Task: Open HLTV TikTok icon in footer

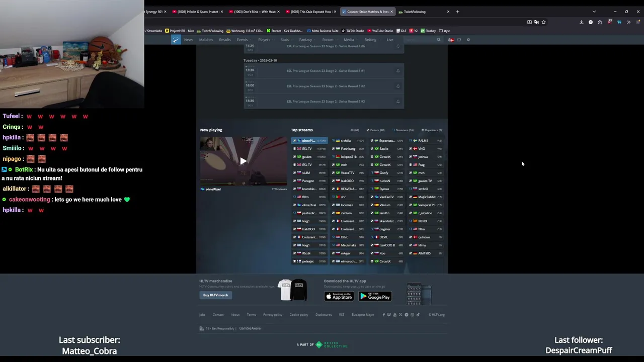Action: (x=418, y=315)
